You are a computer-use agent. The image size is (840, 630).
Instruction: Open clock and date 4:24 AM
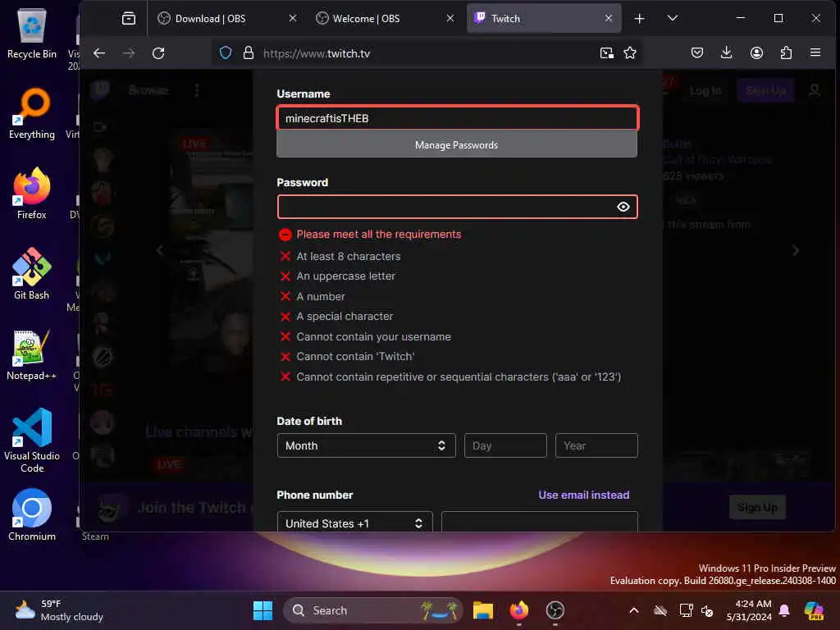[749, 610]
